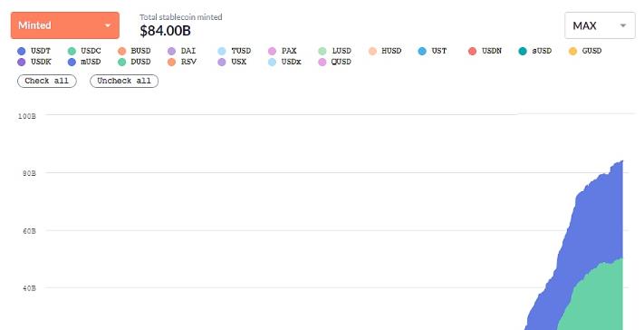Toggle the USDT series legend dot

22,51
